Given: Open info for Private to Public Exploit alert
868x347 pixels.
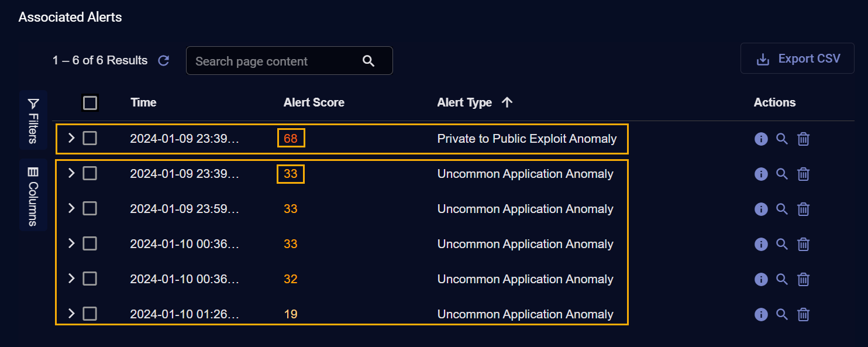Looking at the screenshot, I should point(761,139).
